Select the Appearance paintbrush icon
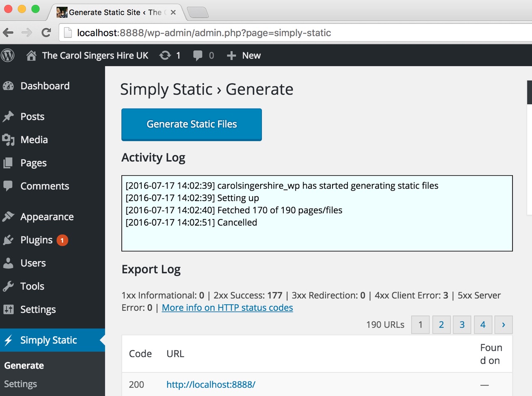This screenshot has height=396, width=532. coord(9,216)
